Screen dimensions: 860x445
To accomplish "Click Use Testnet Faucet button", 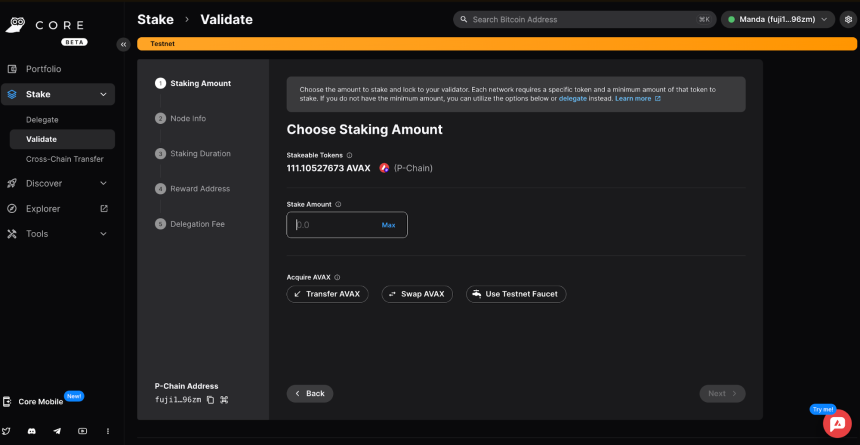I will click(516, 294).
